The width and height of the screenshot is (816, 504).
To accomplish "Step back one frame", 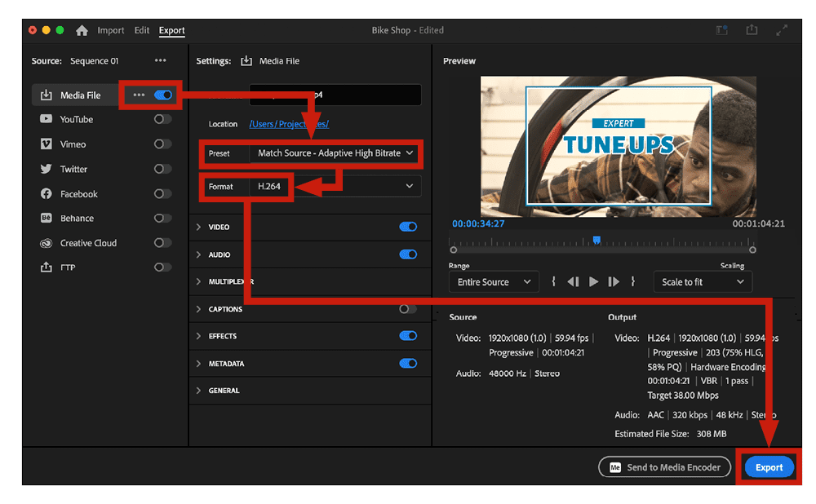I will coord(573,282).
